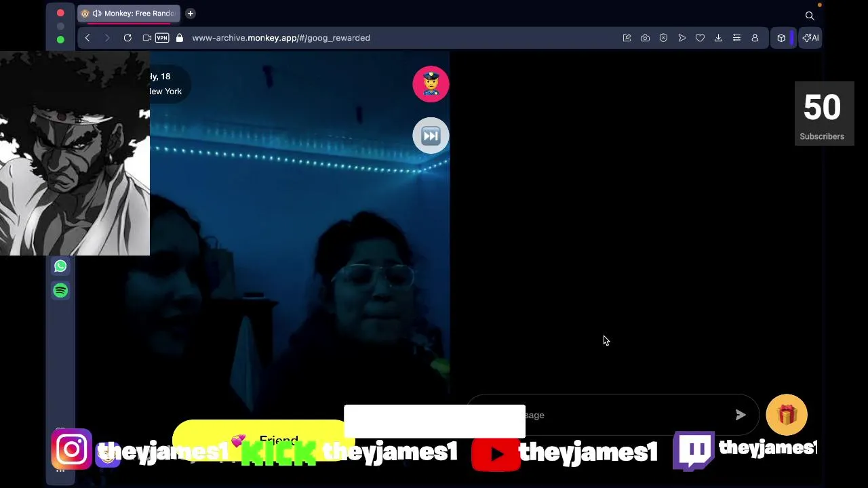This screenshot has height=488, width=868.
Task: Take a snapshot with the camera icon
Action: point(645,38)
